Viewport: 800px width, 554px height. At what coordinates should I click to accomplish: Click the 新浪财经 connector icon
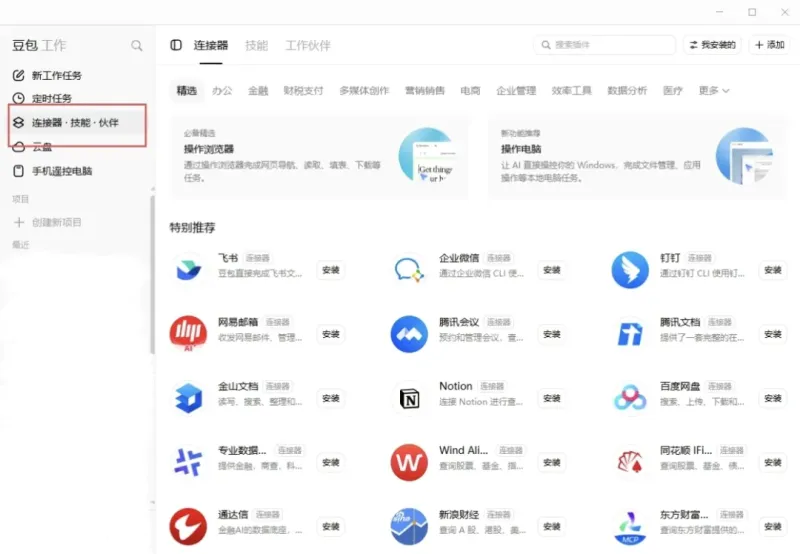(x=409, y=526)
